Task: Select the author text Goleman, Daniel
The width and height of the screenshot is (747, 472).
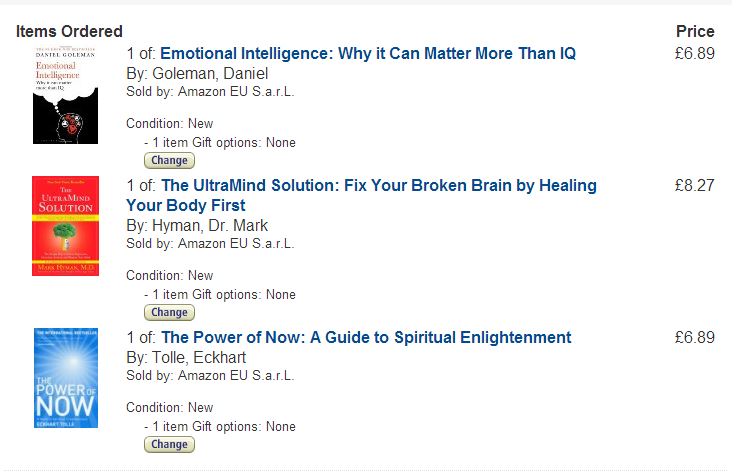Action: (210, 73)
